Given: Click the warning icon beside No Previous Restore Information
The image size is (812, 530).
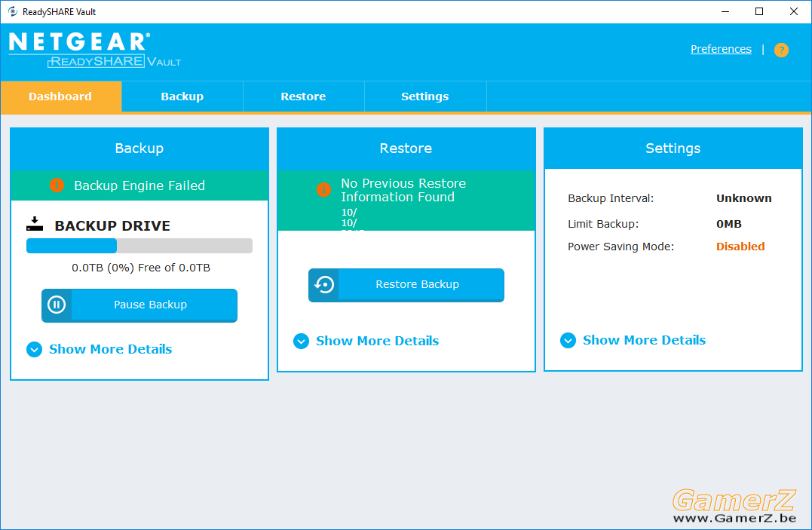Looking at the screenshot, I should [x=323, y=190].
